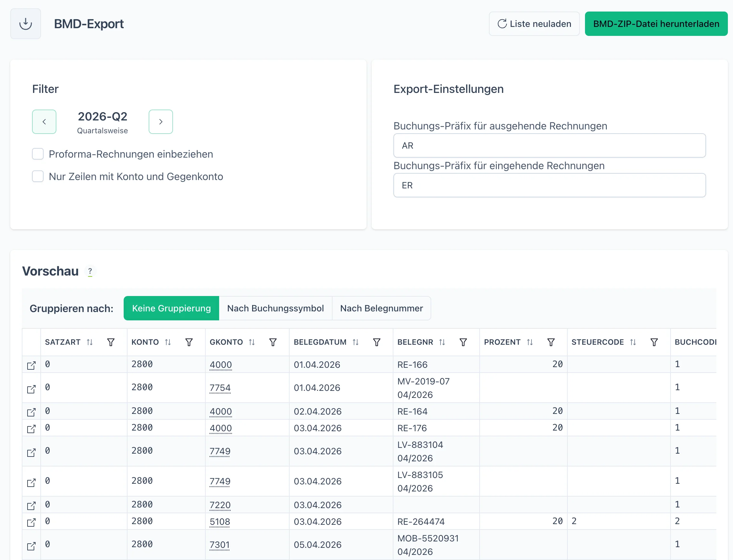
Task: Tick Nur Zeilen mit Konto und Gegenkonto
Action: 38,176
